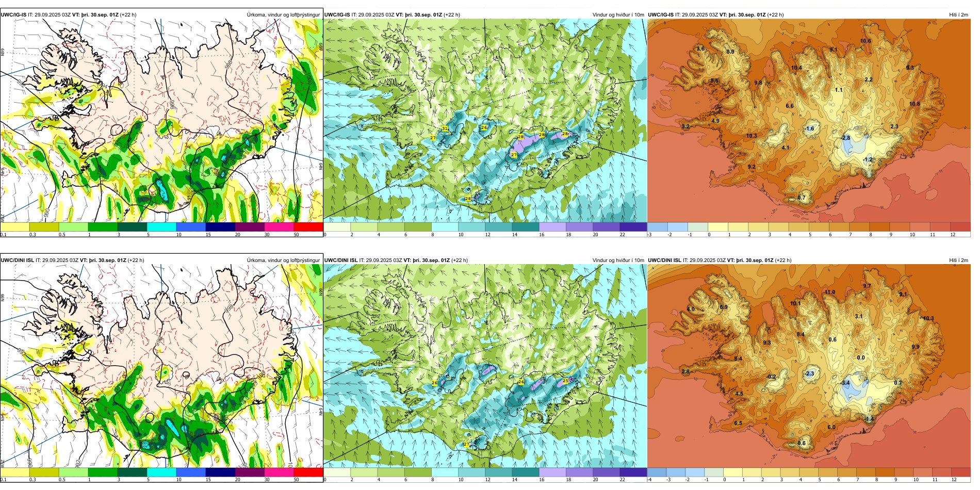Click the -1.4 temperature value on DINI map
Image resolution: width=980 pixels, height=490 pixels.
870,419
